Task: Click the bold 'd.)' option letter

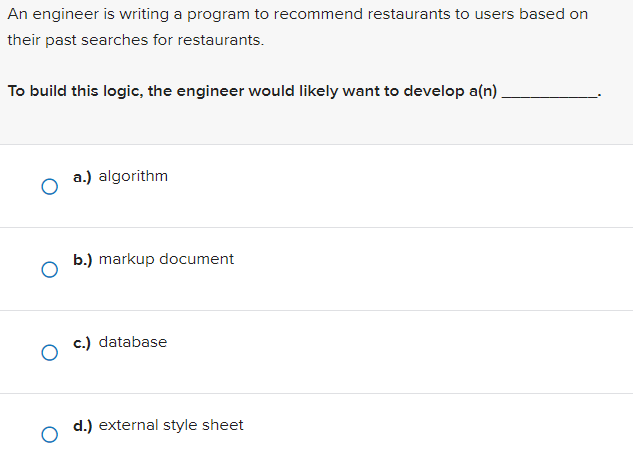Action: (83, 425)
